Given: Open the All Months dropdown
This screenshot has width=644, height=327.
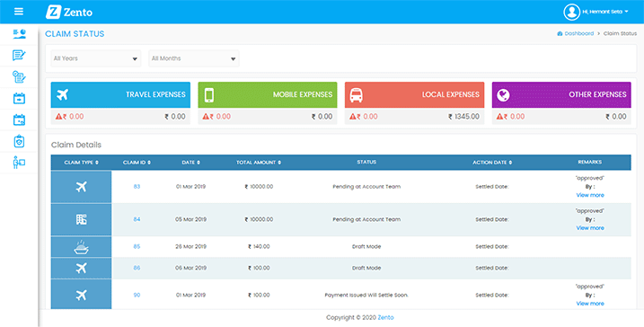Looking at the screenshot, I should tap(194, 58).
